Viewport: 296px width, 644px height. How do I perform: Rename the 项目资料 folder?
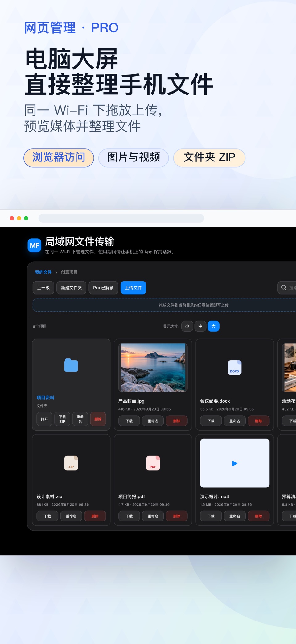coord(80,419)
